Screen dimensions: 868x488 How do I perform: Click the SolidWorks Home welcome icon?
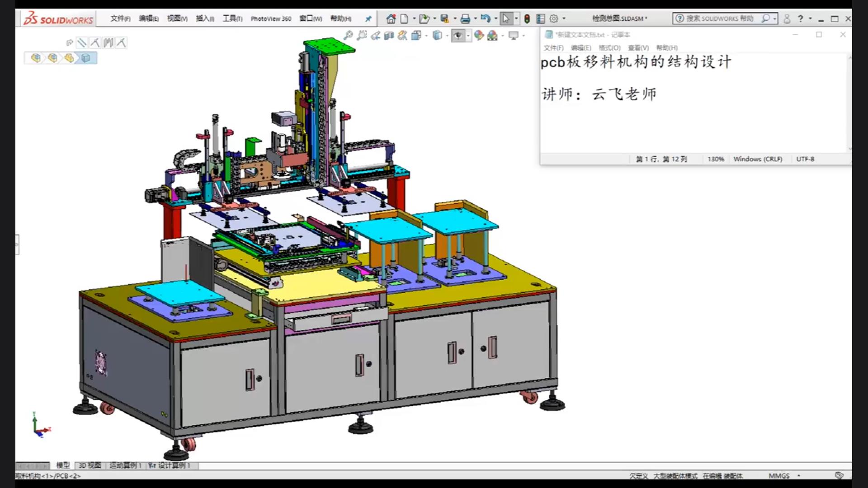(x=391, y=19)
